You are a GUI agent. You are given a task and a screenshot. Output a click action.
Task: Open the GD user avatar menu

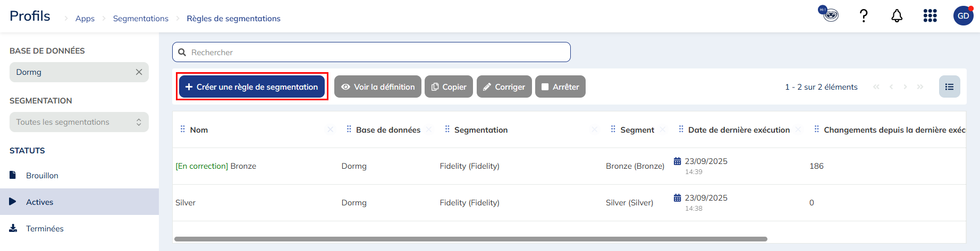tap(963, 16)
